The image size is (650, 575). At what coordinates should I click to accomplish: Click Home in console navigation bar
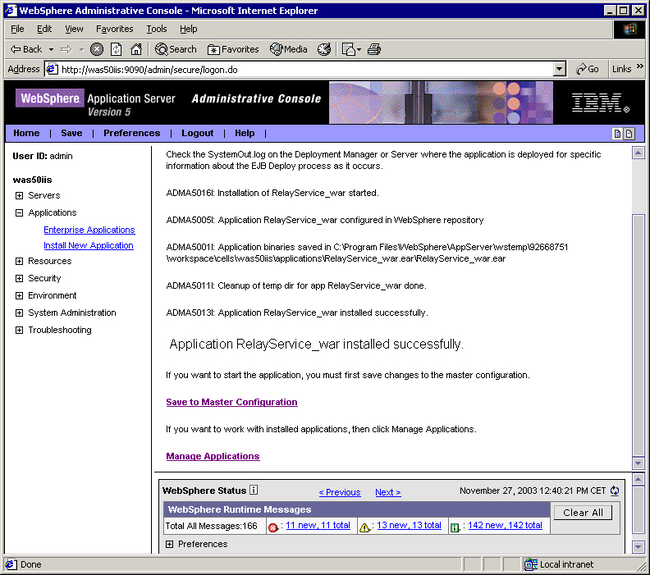tap(27, 133)
